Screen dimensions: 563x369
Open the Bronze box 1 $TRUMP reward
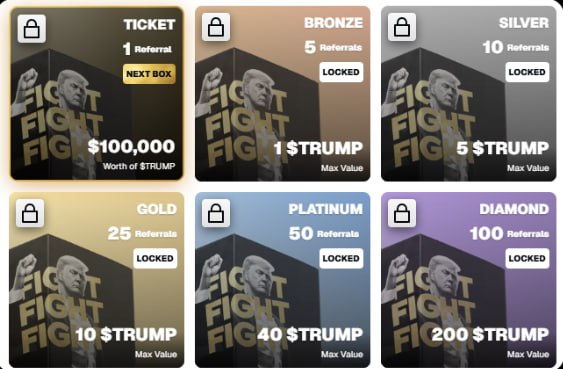coord(318,148)
